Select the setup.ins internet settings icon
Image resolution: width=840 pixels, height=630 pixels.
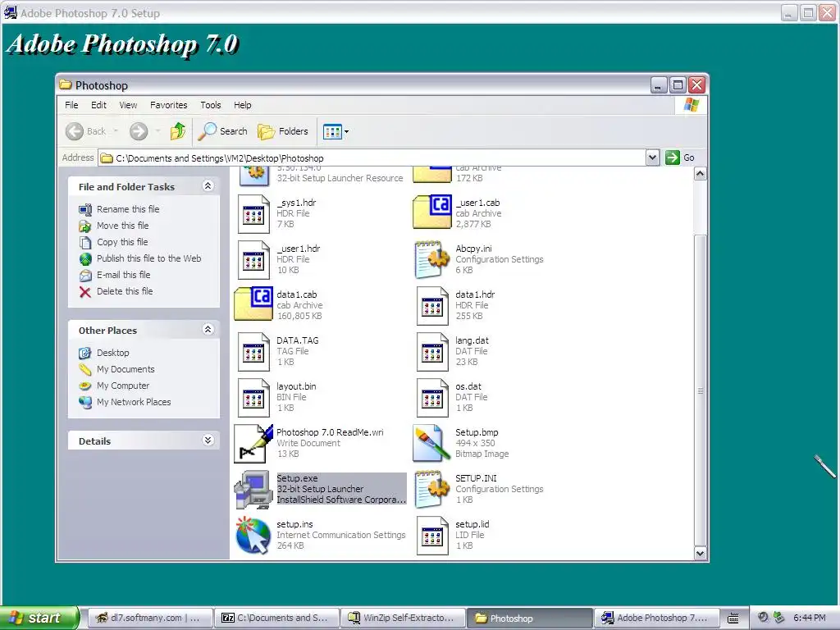pyautogui.click(x=253, y=535)
